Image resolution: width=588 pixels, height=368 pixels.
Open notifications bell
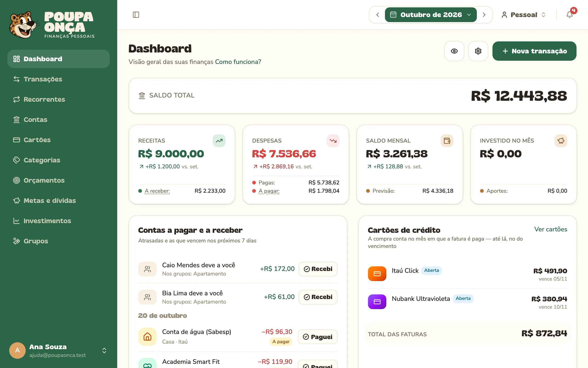pyautogui.click(x=569, y=14)
